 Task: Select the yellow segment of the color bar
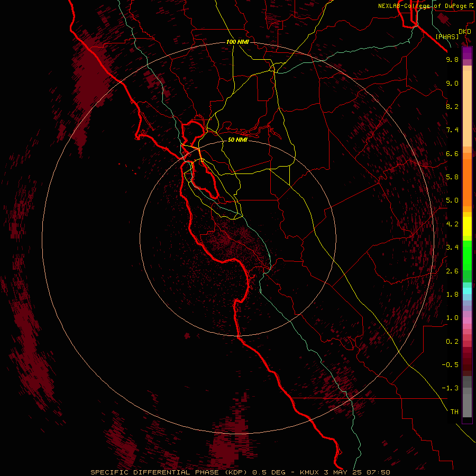467,226
